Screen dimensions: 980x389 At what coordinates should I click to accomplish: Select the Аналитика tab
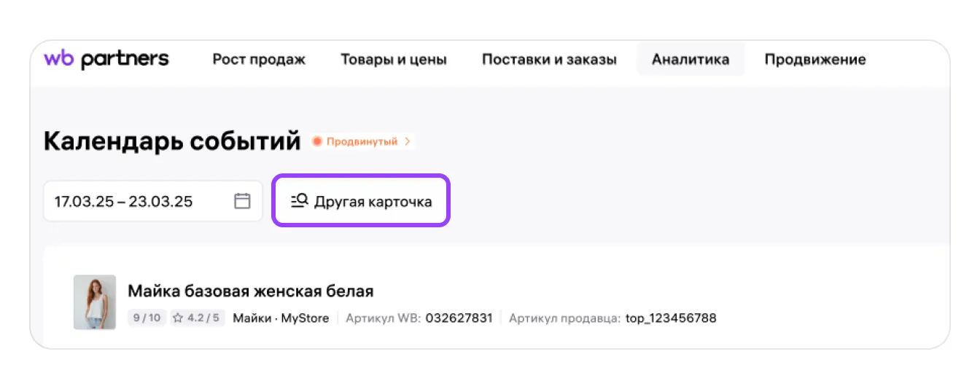click(690, 60)
